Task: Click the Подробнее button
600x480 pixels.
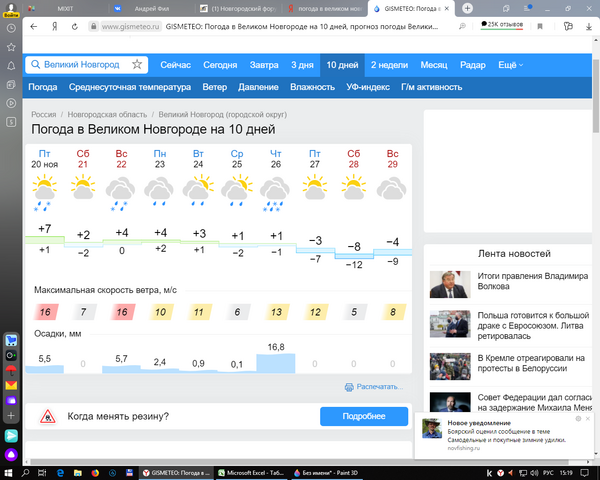Action: pos(364,416)
